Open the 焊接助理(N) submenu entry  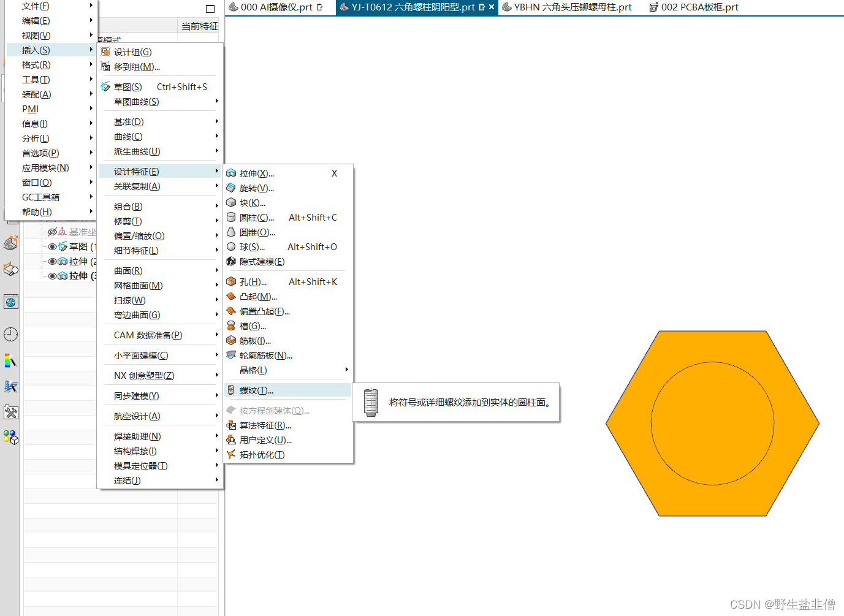[160, 436]
